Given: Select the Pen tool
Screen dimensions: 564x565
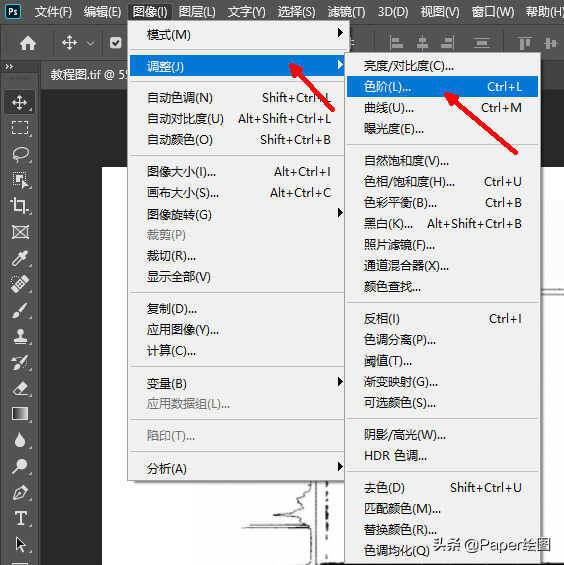Looking at the screenshot, I should (20, 493).
